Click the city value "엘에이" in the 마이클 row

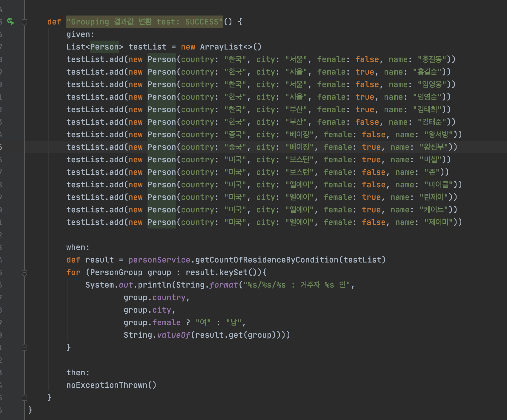[299, 185]
